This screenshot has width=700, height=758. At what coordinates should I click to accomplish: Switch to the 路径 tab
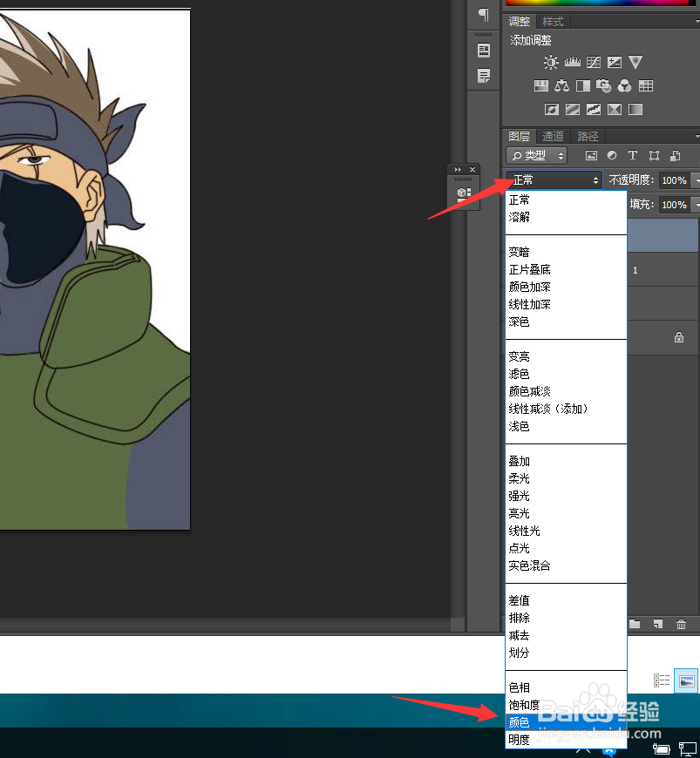point(588,136)
